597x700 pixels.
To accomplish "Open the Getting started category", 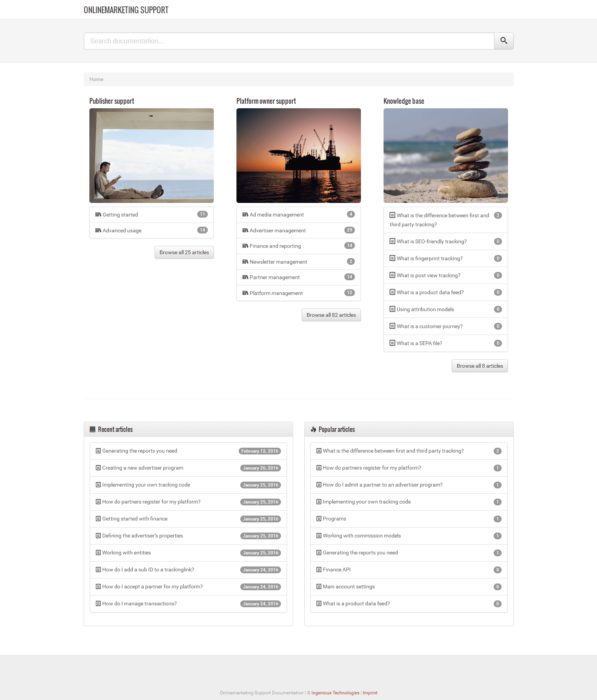I will coord(152,215).
